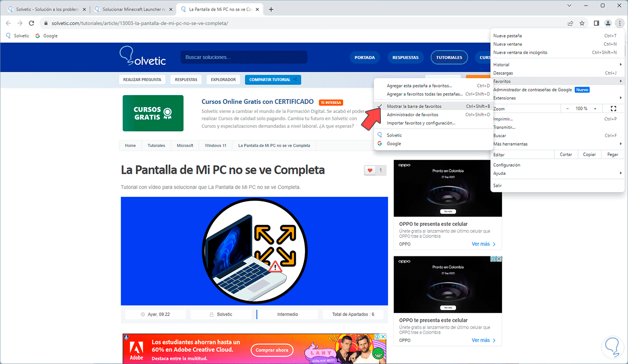
Task: Expand the 'Más herramientas' submenu
Action: point(558,144)
